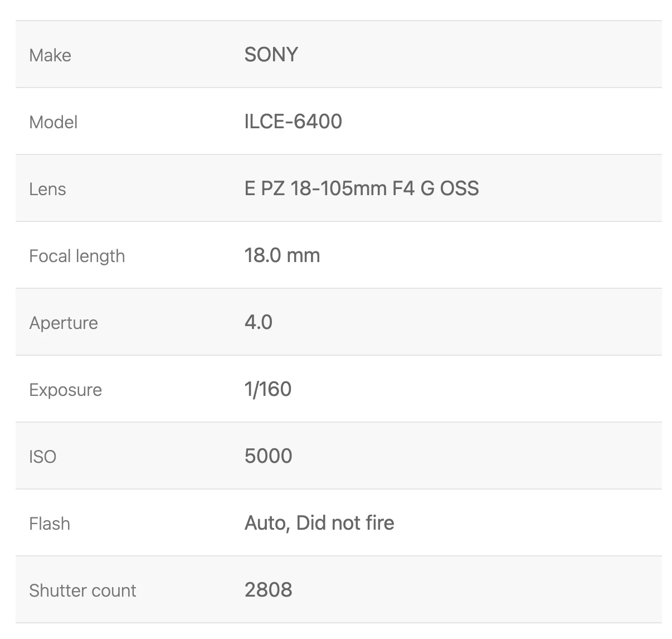Select the 18.0 mm value
Screen dimensions: 672x639
click(282, 255)
